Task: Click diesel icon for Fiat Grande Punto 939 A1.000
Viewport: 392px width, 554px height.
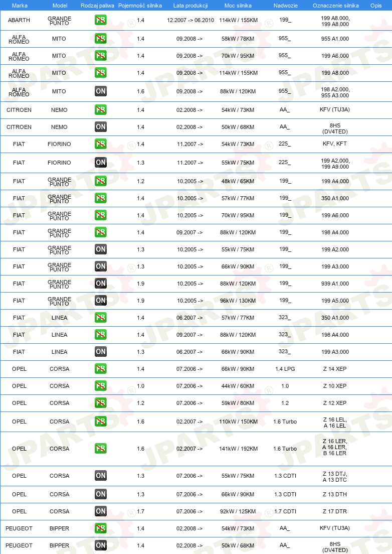Action: (101, 284)
